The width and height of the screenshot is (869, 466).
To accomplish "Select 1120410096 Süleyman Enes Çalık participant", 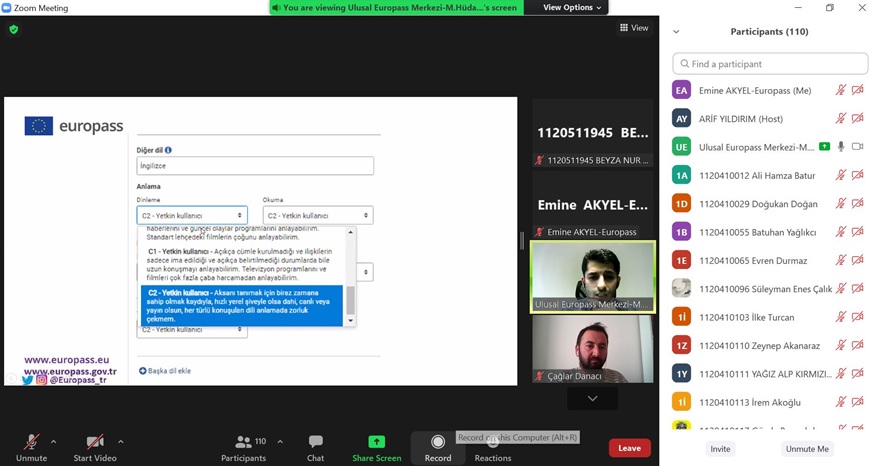I will 769,289.
